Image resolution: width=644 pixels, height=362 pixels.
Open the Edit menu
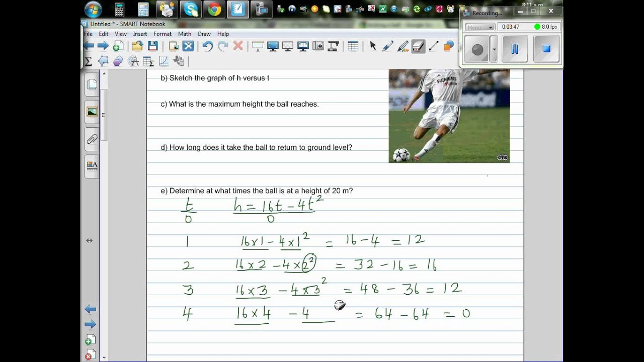[103, 34]
